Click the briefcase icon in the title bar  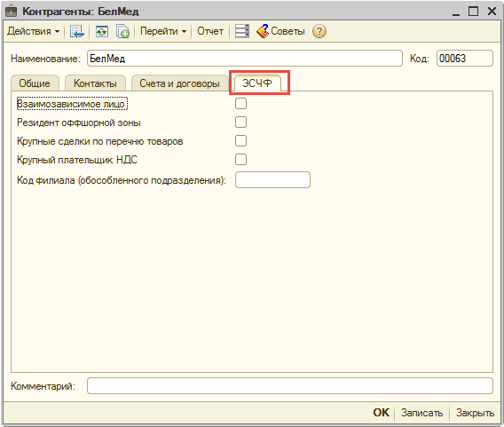12,12
